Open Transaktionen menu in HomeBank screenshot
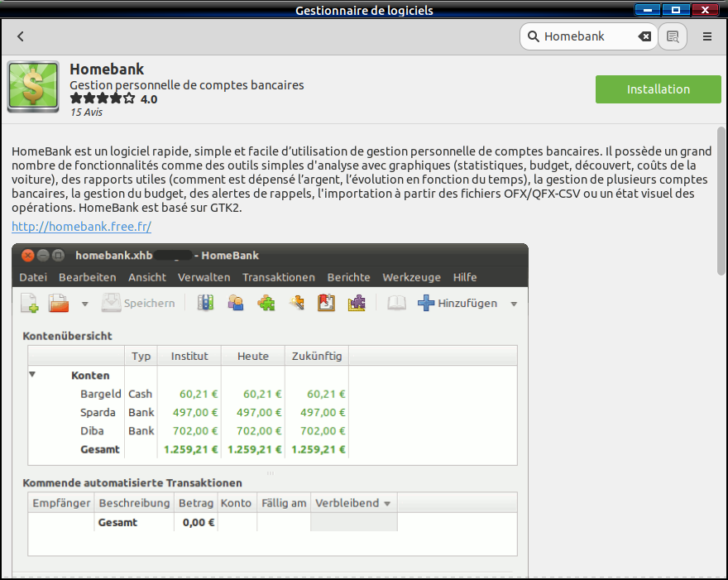This screenshot has width=728, height=580. pos(279,277)
